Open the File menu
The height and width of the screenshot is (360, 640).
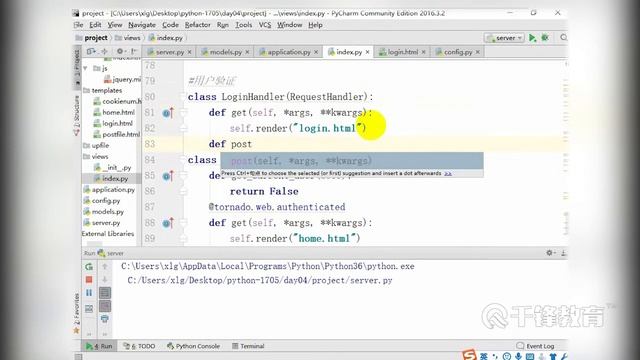tap(78, 25)
